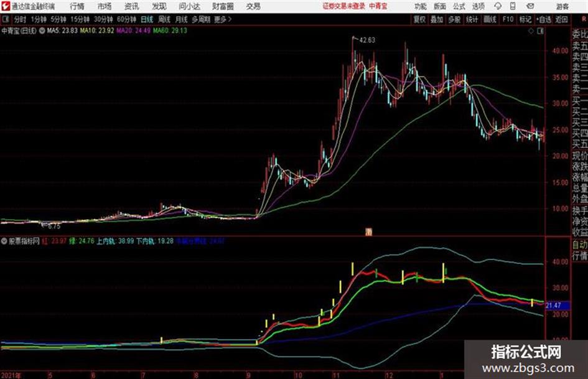Image resolution: width=588 pixels, height=379 pixels.
Task: Click the 财 marker icon on chart bottom
Action: pos(368,232)
